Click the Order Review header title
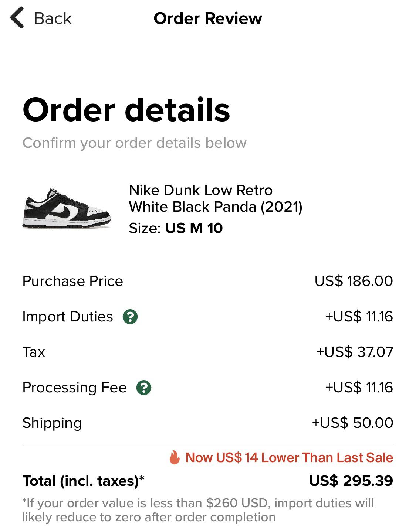 pos(208,18)
